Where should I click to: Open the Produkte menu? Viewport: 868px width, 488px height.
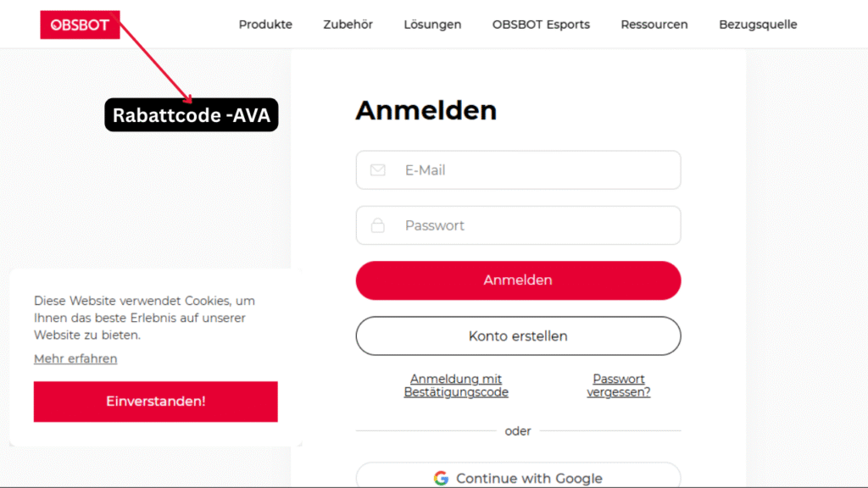point(265,25)
